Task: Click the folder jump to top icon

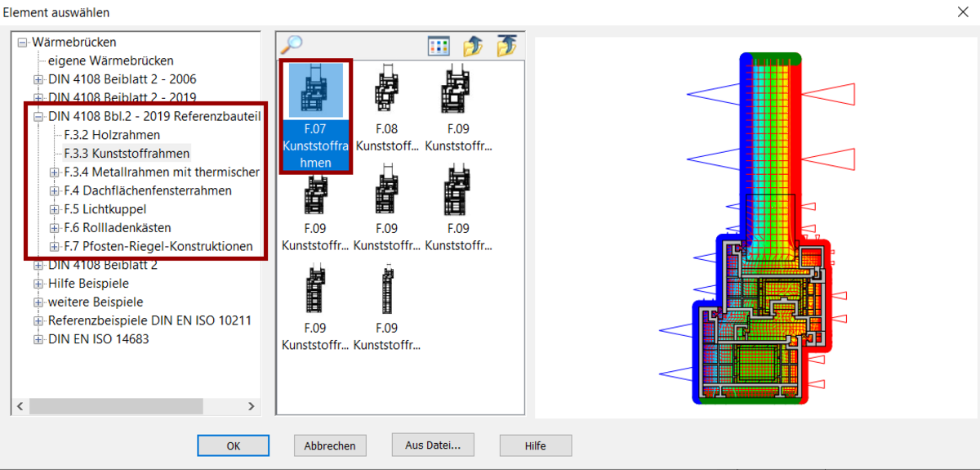Action: coord(506,46)
